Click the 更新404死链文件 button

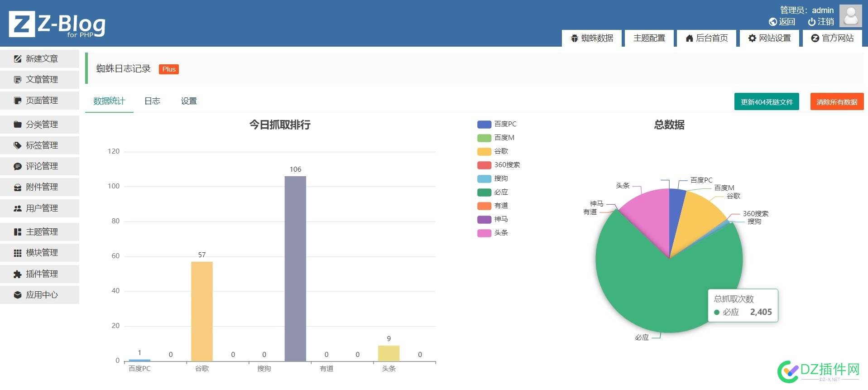point(767,102)
